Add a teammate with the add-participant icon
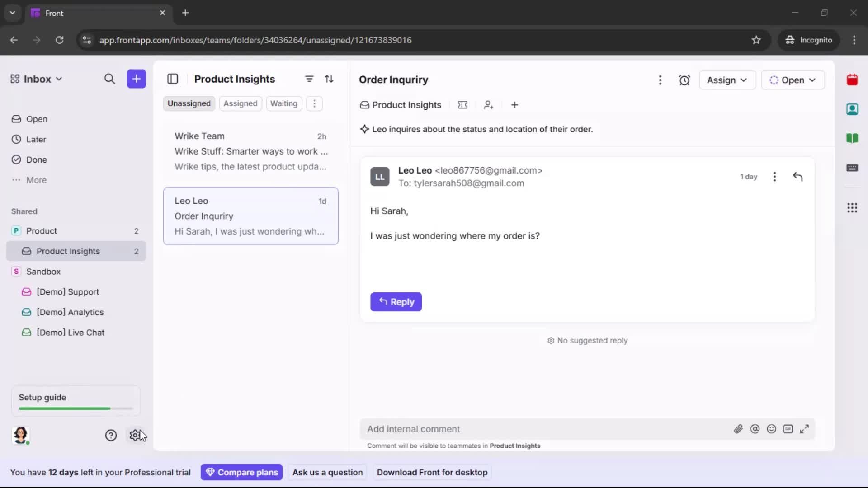The image size is (868, 488). [x=489, y=105]
